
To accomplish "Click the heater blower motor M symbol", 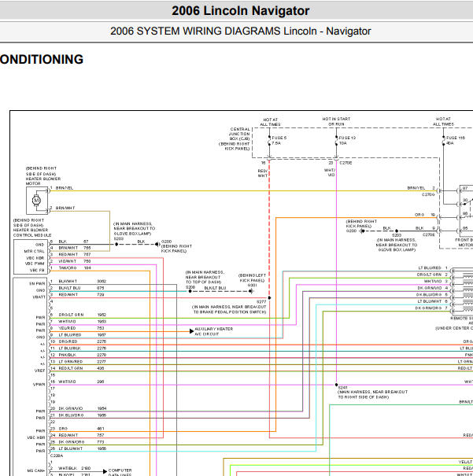I will [x=36, y=201].
